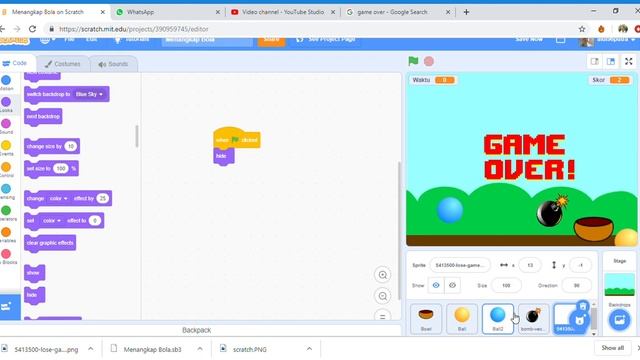Click See Project Page button
Viewport: 640px width, 360px height.
pyautogui.click(x=326, y=40)
